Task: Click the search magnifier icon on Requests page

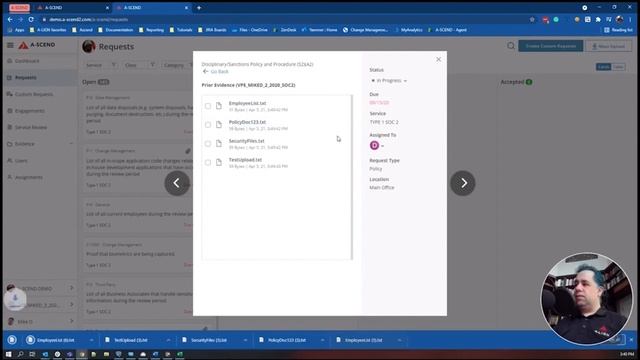Action: click(x=511, y=46)
